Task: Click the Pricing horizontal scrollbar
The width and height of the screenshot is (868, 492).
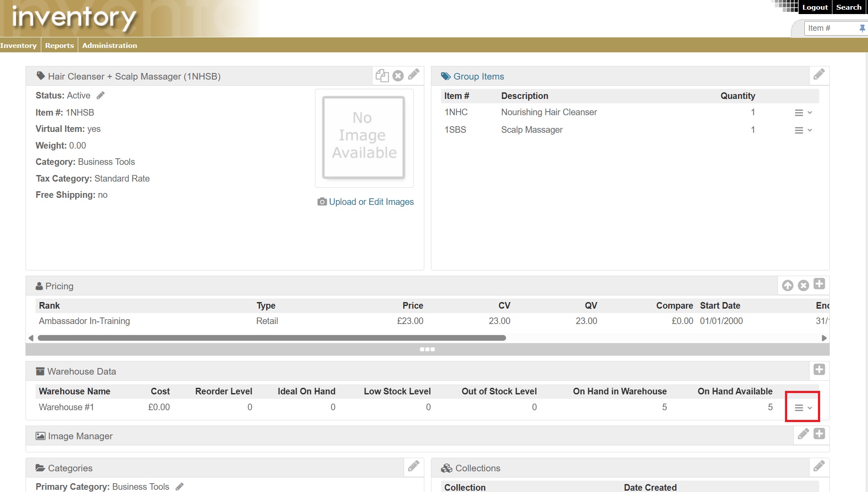Action: coord(271,338)
